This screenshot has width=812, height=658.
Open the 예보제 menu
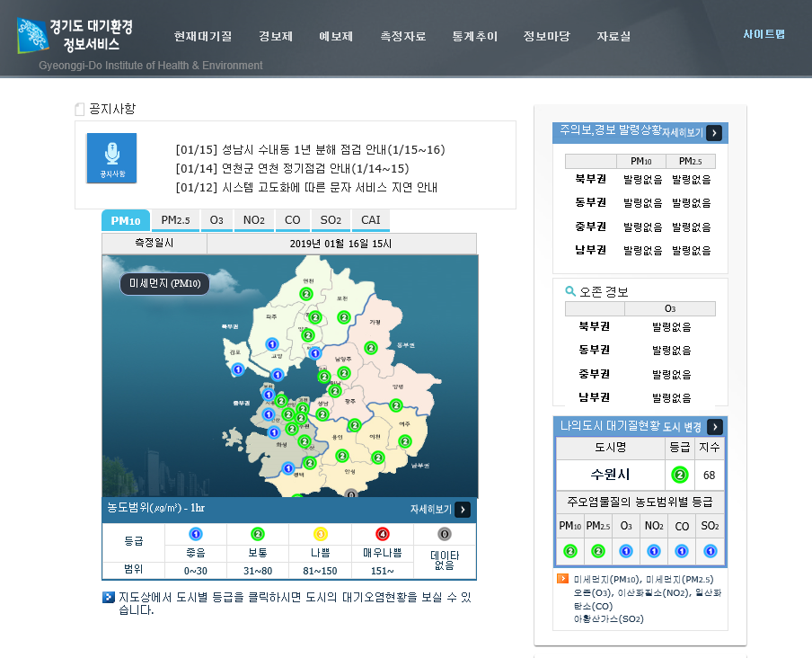point(336,37)
